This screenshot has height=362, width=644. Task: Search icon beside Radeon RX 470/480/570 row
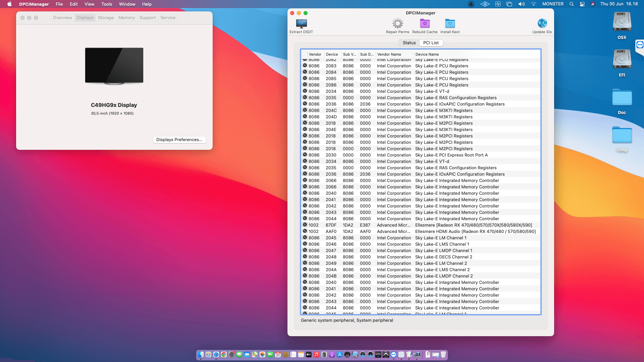tap(305, 225)
